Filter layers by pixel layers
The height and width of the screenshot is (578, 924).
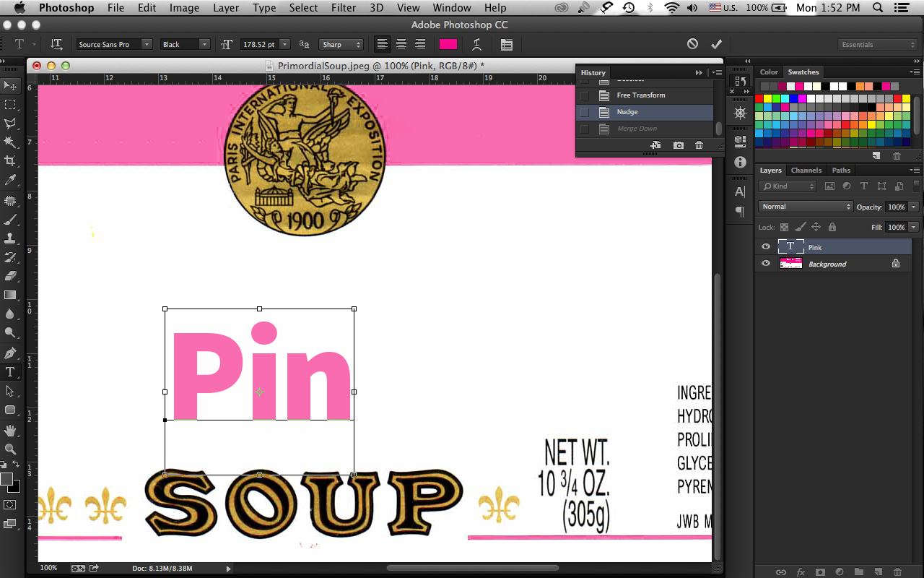(x=829, y=186)
